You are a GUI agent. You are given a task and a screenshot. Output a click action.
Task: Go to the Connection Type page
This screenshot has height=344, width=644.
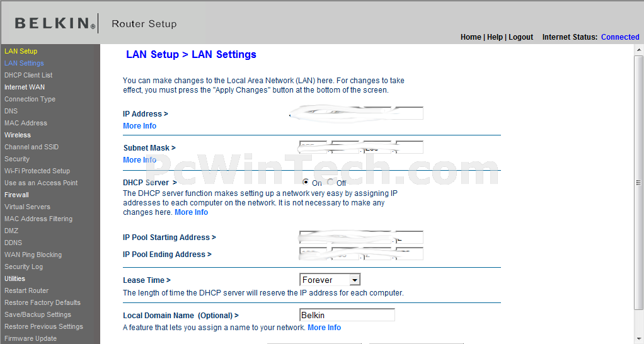tap(30, 99)
